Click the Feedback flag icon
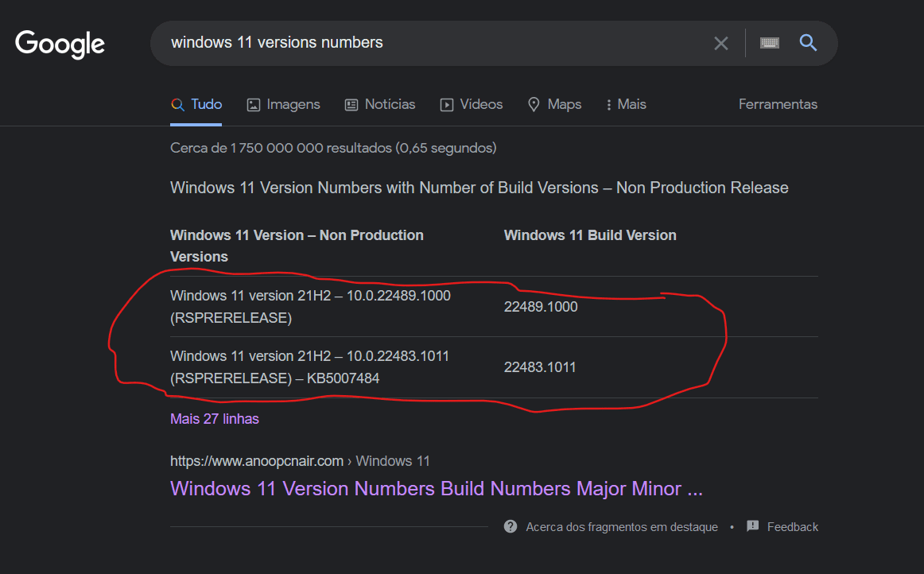924x574 pixels. 752,526
